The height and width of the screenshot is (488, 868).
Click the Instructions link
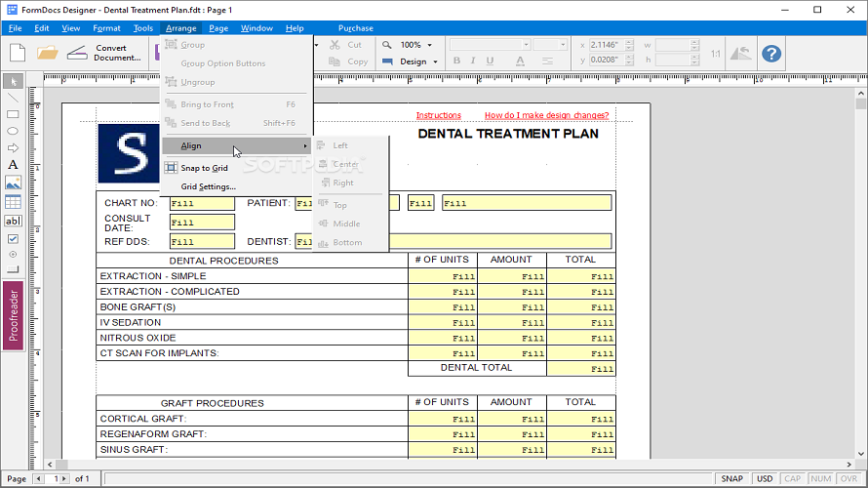[x=438, y=115]
